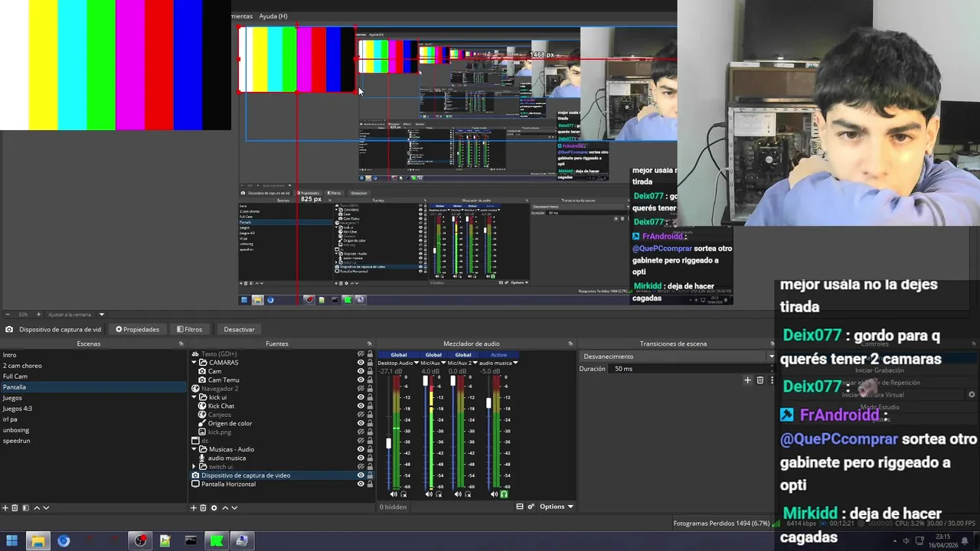Move scene down with the Escenas down arrow
The width and height of the screenshot is (980, 551).
(x=46, y=508)
